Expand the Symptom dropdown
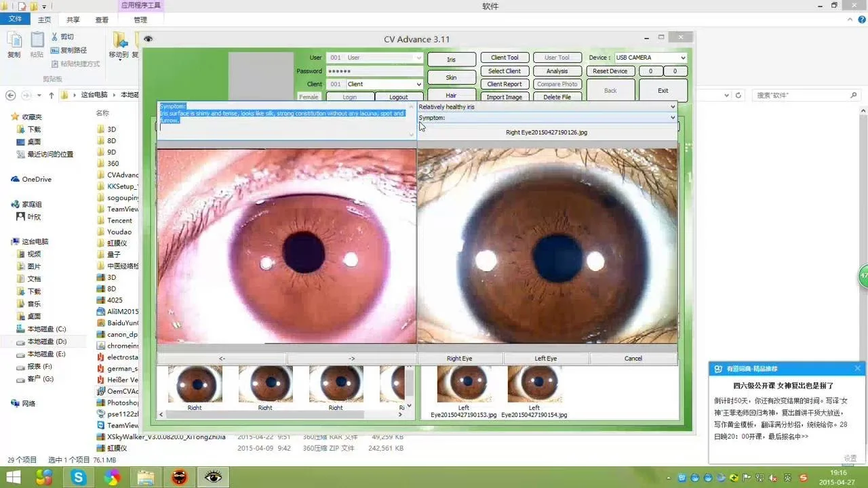The width and height of the screenshot is (868, 488). 673,118
